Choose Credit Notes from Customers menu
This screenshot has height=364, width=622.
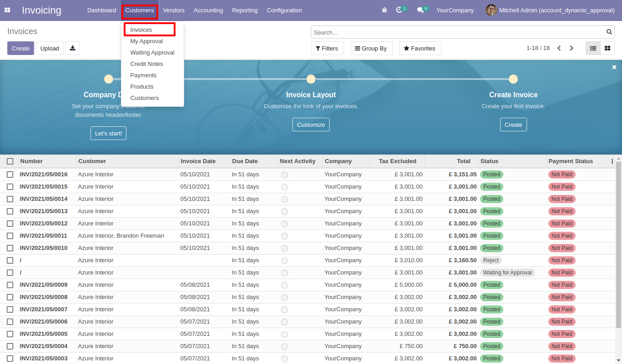pos(146,64)
